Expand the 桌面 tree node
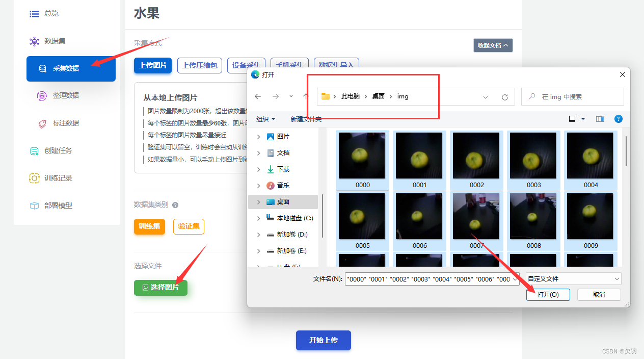 pyautogui.click(x=259, y=202)
